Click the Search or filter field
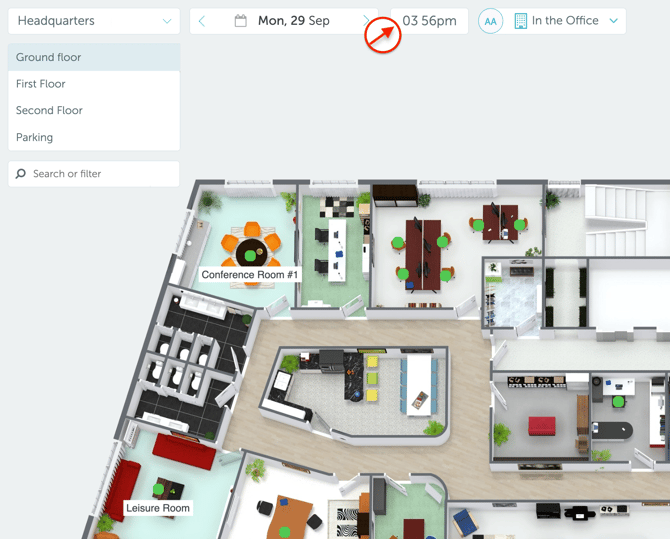The height and width of the screenshot is (539, 670). pyautogui.click(x=100, y=174)
